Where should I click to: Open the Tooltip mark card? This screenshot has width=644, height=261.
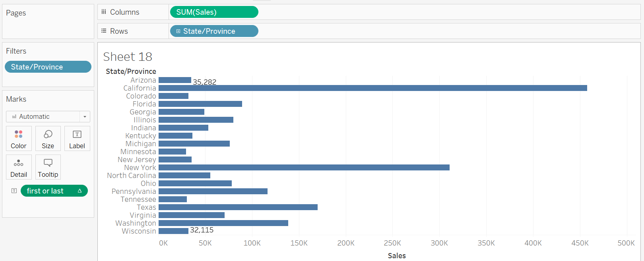tap(48, 167)
